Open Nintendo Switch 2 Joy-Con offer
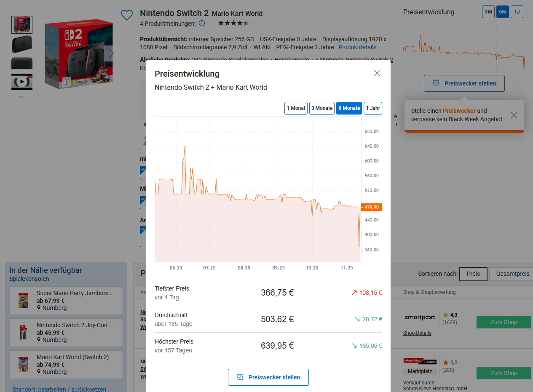This screenshot has width=533, height=392. pos(66,333)
